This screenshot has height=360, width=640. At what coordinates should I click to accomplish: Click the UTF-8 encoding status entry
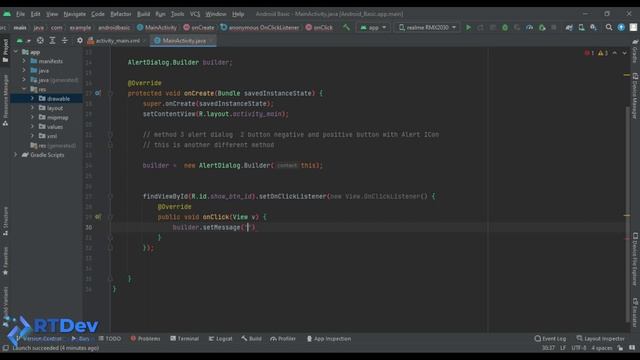[579, 348]
